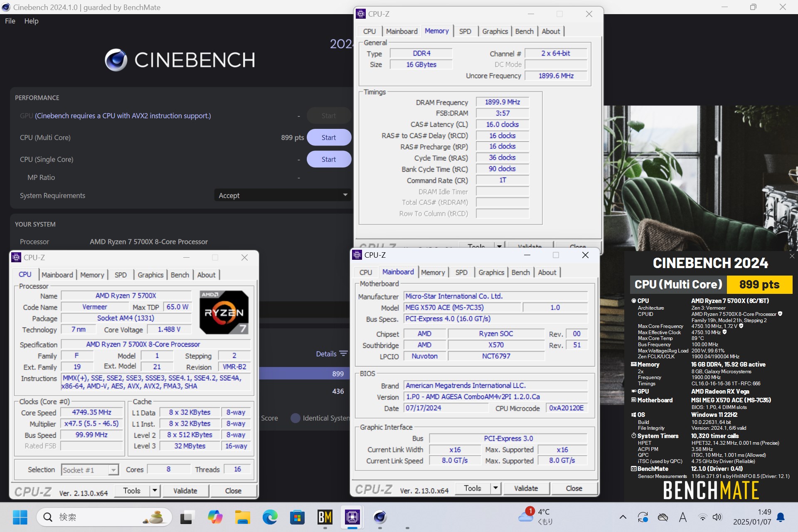Image resolution: width=798 pixels, height=532 pixels.
Task: Click Validate in the CPU-Z Mainboard window
Action: coord(526,488)
